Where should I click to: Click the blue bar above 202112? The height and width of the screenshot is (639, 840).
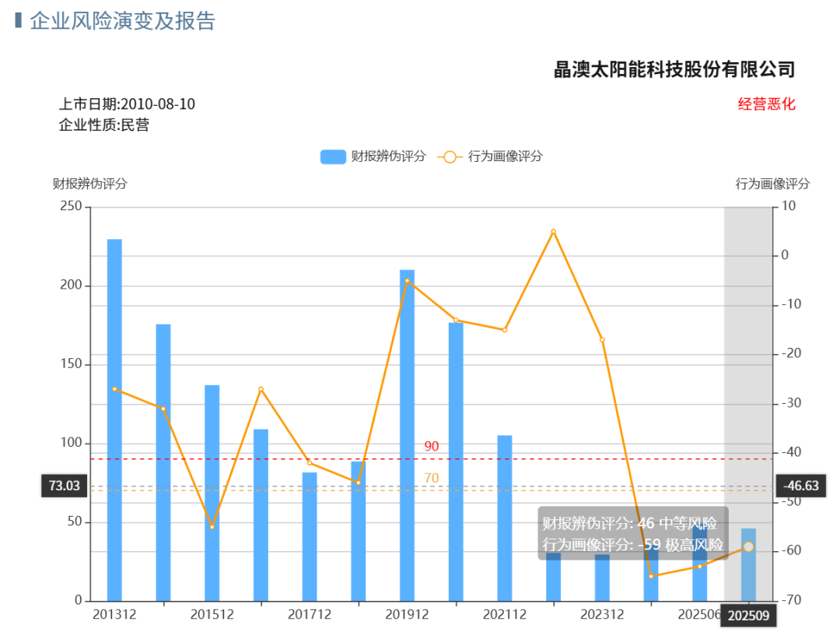pyautogui.click(x=505, y=518)
